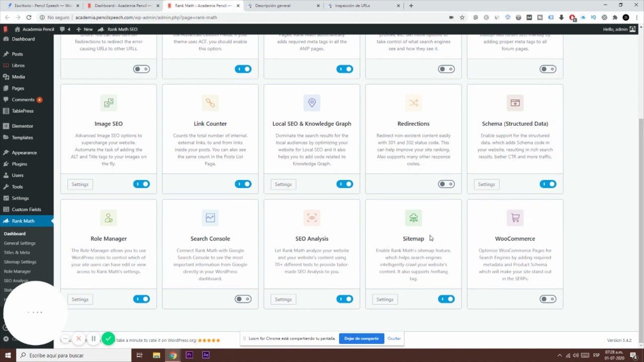644x362 pixels.
Task: Click the Chrome address bar
Action: pyautogui.click(x=242, y=17)
